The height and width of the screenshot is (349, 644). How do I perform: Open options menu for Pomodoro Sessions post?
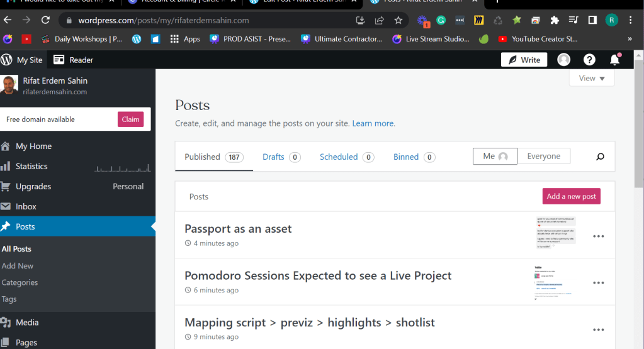point(599,283)
